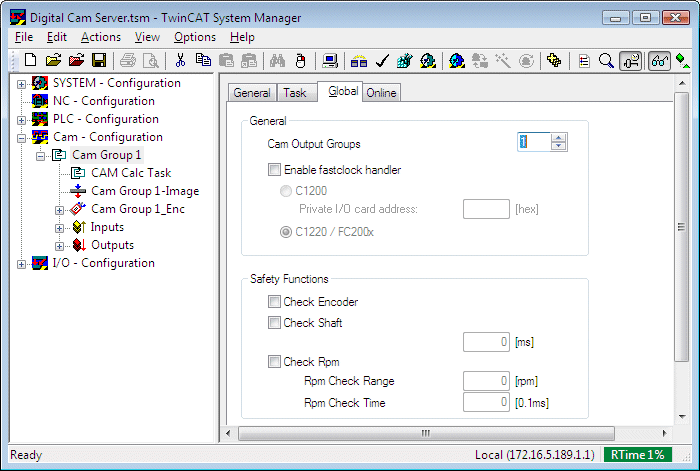Increase Cam Output Groups with up arrow
Viewport: 700px width, 471px height.
(x=558, y=138)
